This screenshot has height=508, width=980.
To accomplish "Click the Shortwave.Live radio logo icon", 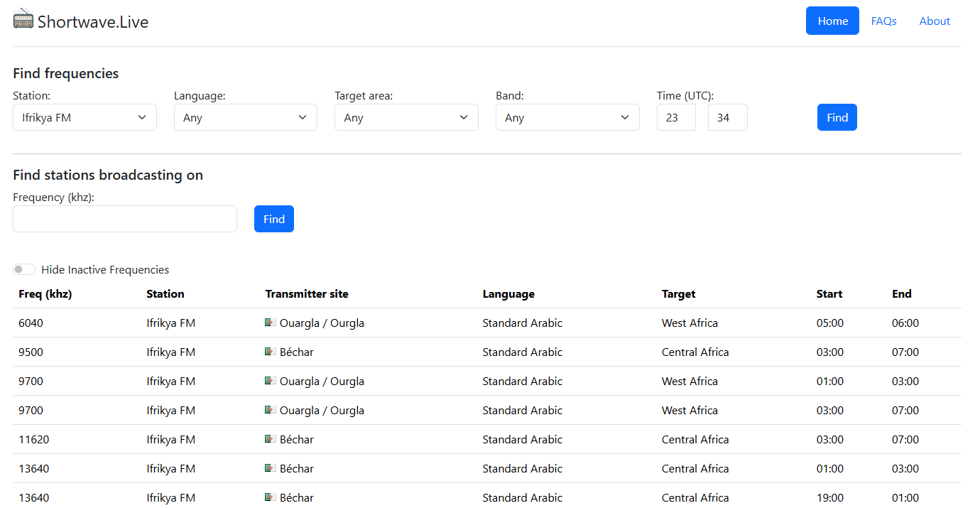I will pos(23,18).
